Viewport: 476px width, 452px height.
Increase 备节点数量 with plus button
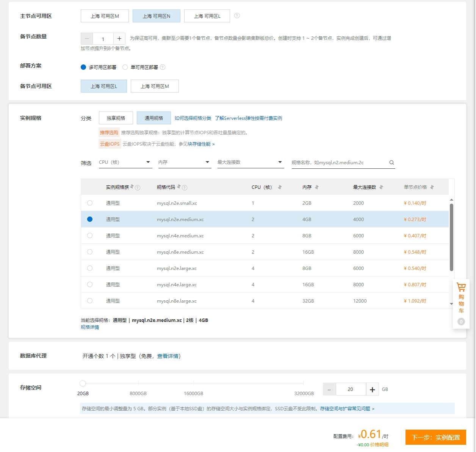119,39
